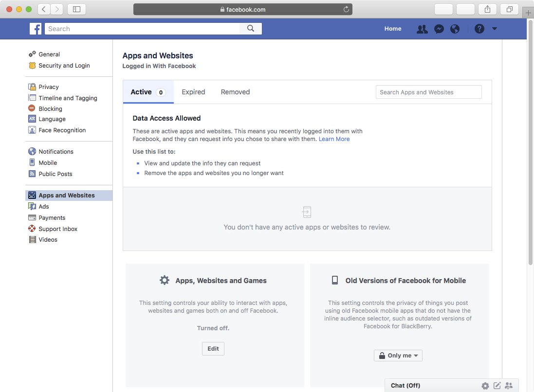Show the Safari sidebar
Image resolution: width=534 pixels, height=392 pixels.
coord(76,9)
